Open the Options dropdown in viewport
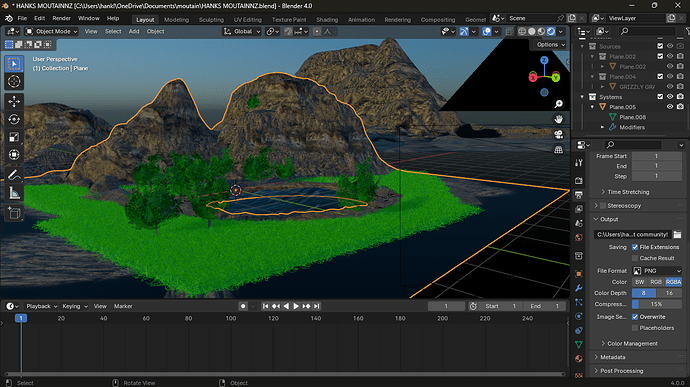This screenshot has height=387, width=690. click(x=551, y=44)
